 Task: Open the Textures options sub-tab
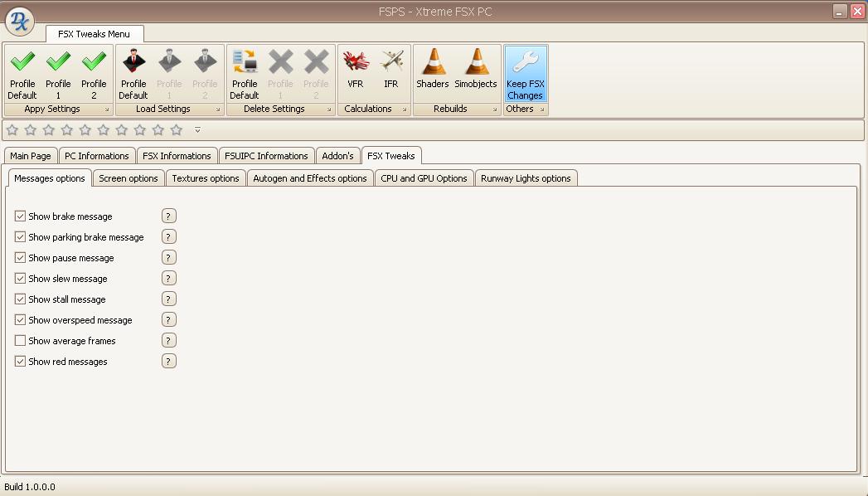206,178
